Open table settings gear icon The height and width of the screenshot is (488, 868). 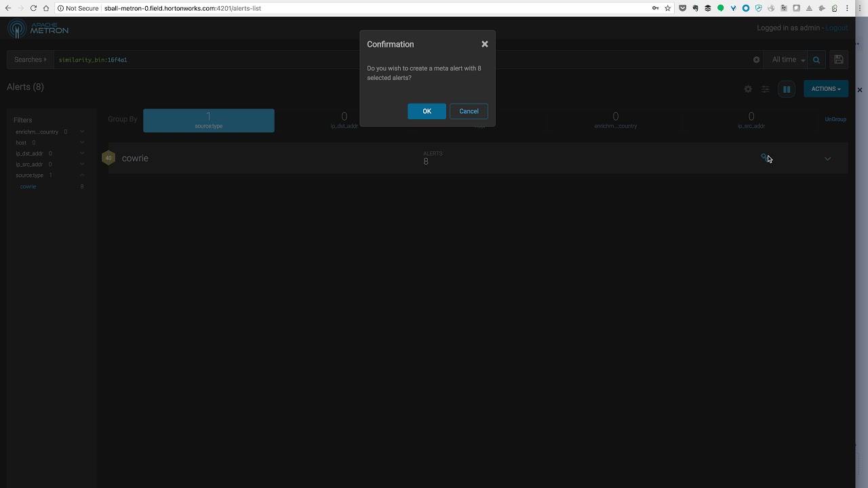coord(748,89)
